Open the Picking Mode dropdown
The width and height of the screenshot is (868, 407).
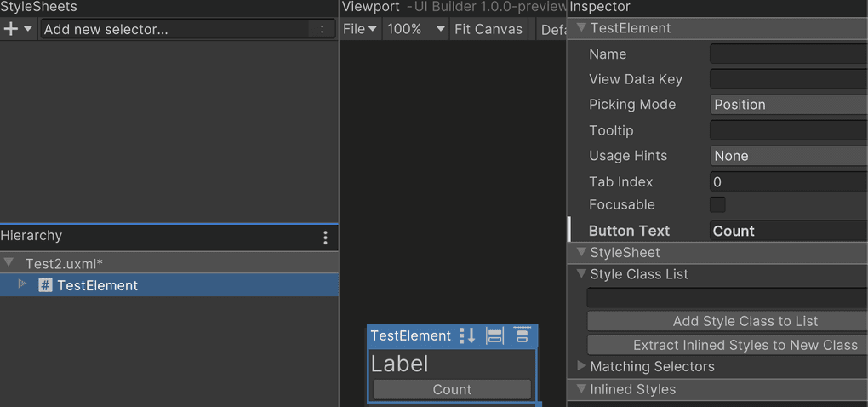pos(788,105)
